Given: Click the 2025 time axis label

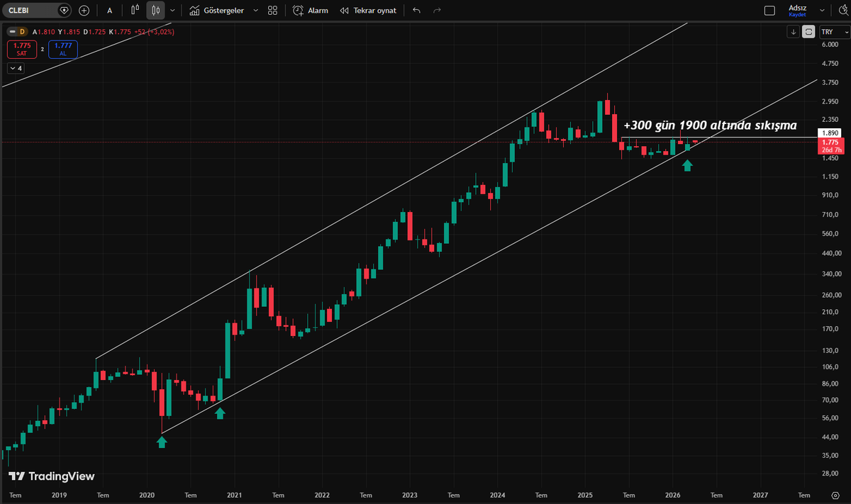Looking at the screenshot, I should (585, 495).
